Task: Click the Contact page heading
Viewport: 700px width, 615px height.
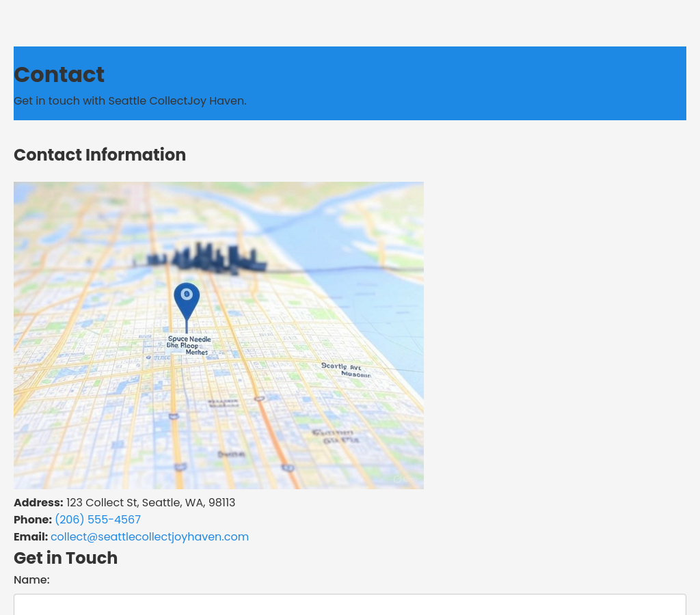Action: click(x=59, y=74)
